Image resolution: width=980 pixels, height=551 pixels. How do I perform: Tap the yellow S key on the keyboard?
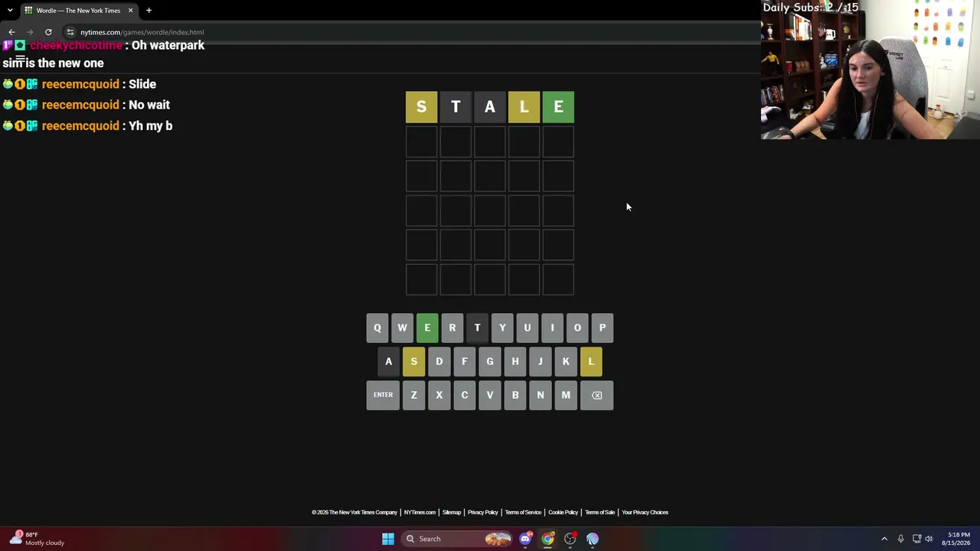coord(414,361)
